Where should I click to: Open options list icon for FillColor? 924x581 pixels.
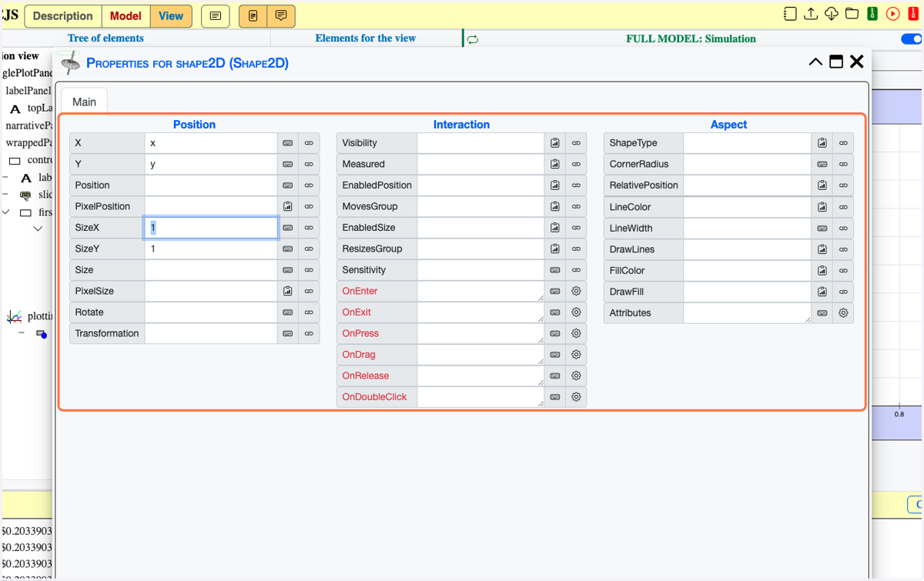pos(822,270)
